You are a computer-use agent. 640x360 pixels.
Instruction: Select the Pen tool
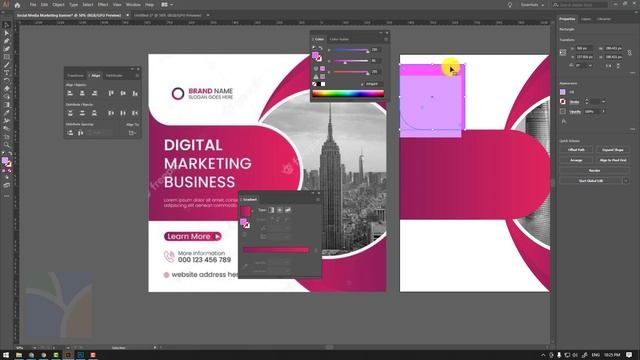click(x=7, y=41)
